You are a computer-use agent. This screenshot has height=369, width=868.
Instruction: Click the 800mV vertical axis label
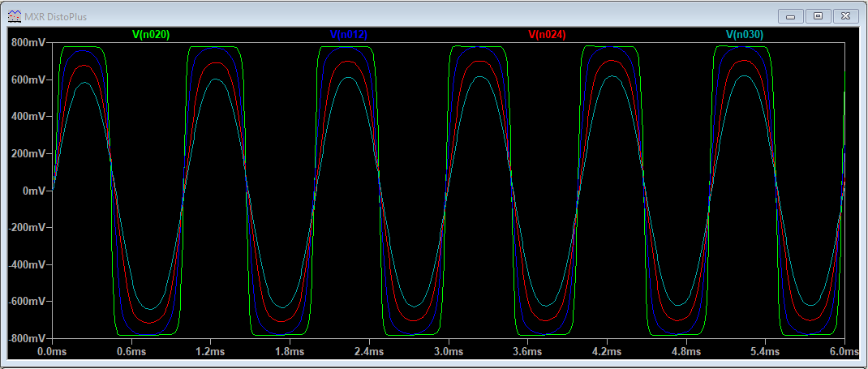pyautogui.click(x=29, y=43)
